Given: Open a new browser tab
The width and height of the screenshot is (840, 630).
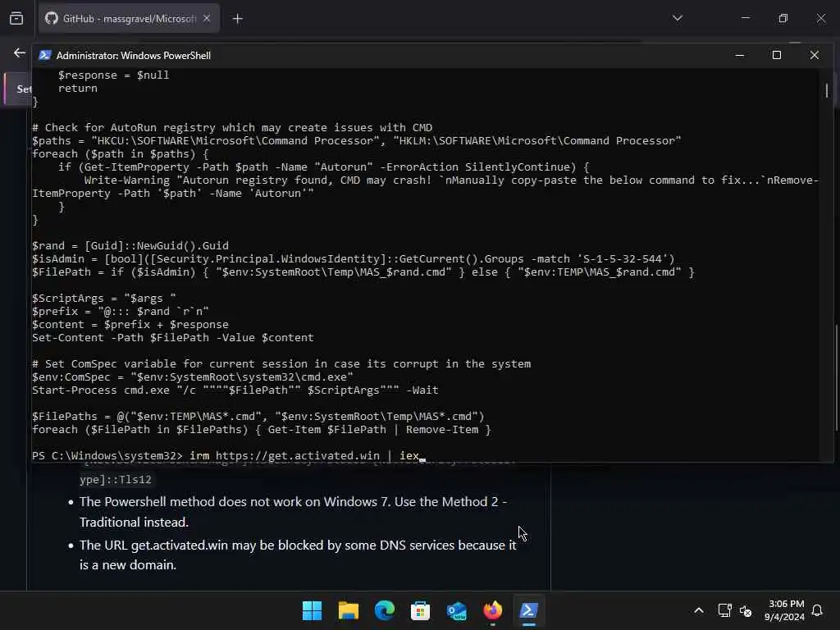Looking at the screenshot, I should pos(237,19).
